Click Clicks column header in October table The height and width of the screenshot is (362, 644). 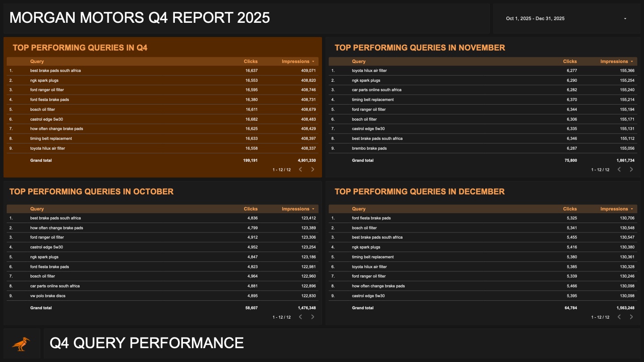(250, 209)
